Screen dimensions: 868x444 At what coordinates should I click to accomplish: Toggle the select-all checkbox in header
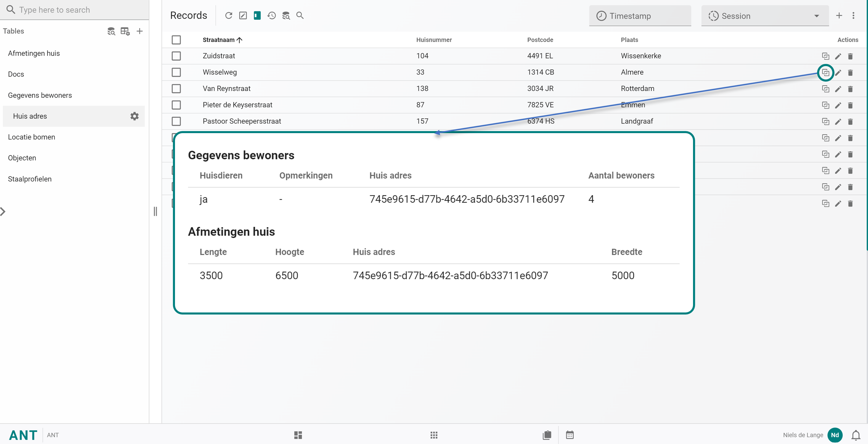click(176, 40)
